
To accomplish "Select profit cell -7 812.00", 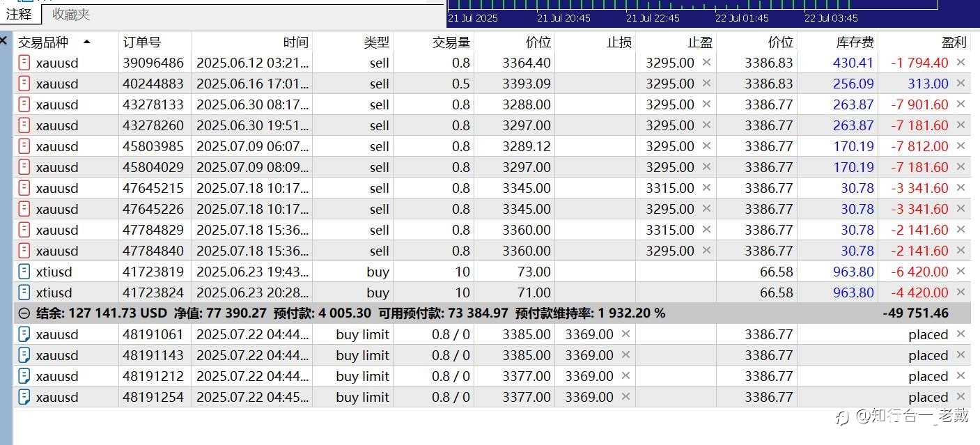I will [919, 146].
